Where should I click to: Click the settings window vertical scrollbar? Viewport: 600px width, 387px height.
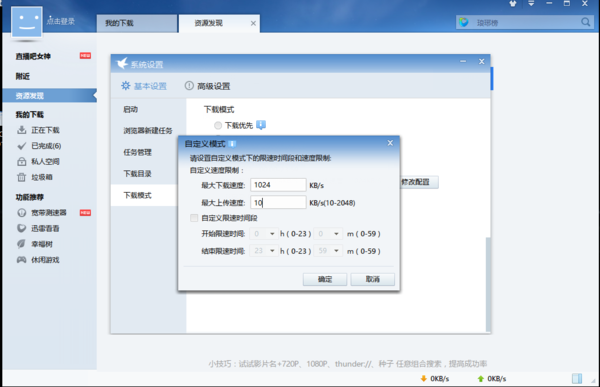click(x=488, y=284)
